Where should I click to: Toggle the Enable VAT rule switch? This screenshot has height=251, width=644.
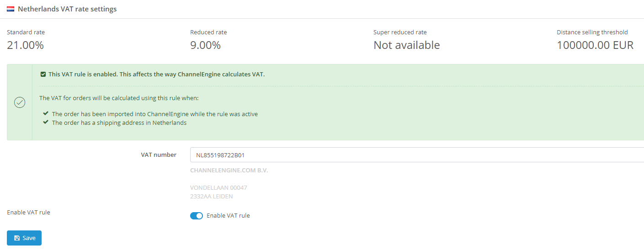[x=197, y=216]
